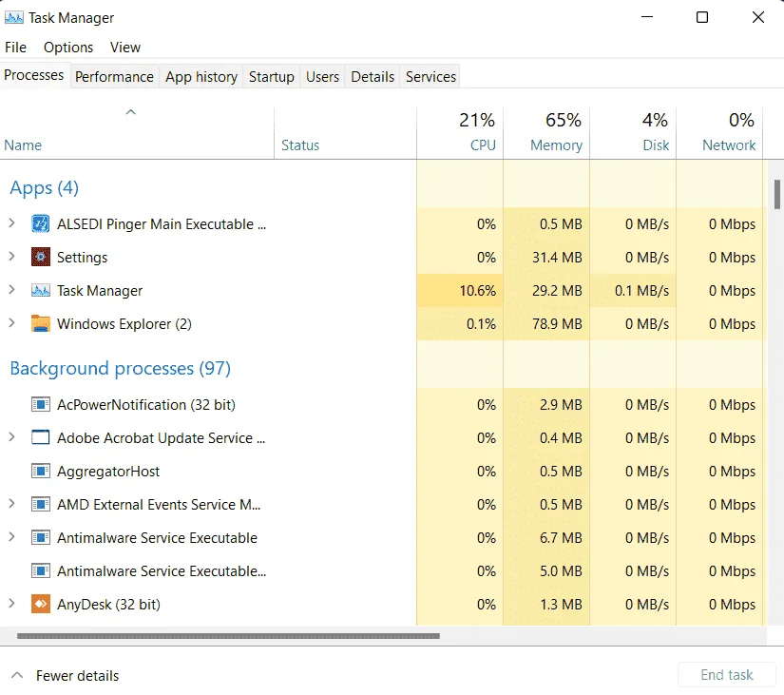Sort processes by Disk column
This screenshot has width=784, height=695.
[633, 133]
